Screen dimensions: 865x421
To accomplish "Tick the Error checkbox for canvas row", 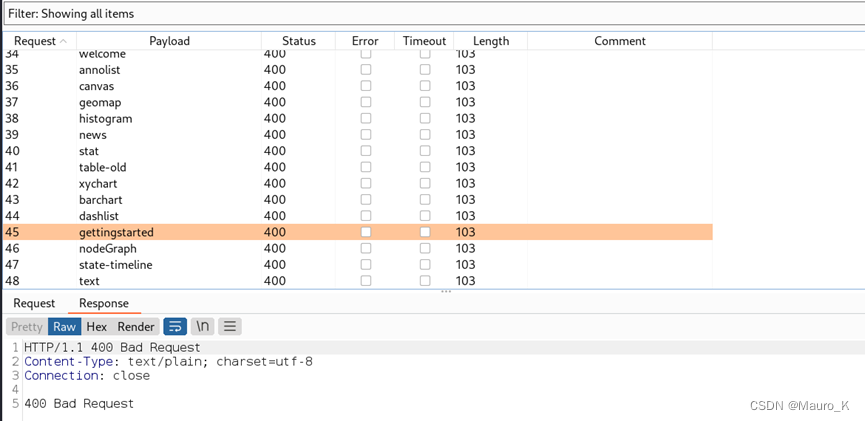I will click(x=366, y=86).
